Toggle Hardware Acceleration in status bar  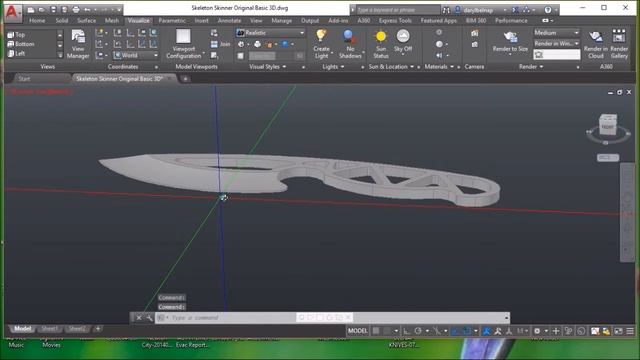(582, 331)
